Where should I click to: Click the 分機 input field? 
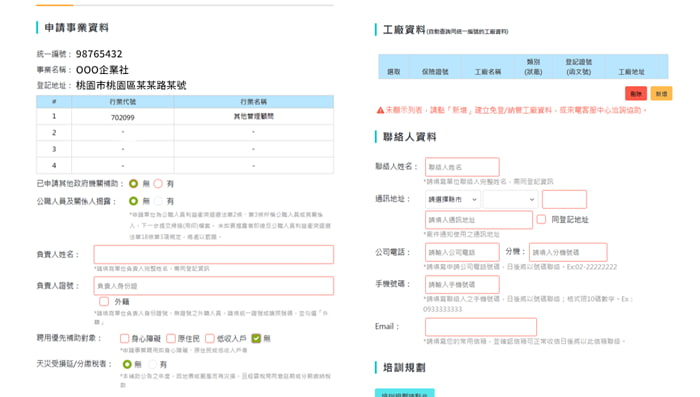(568, 252)
